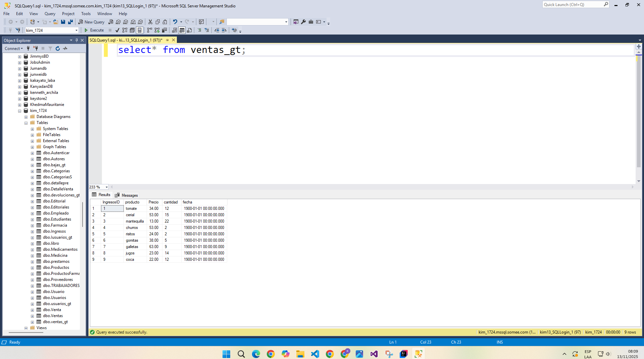Expand the dbo.ventas_gt table node
The height and width of the screenshot is (359, 644).
(33, 322)
